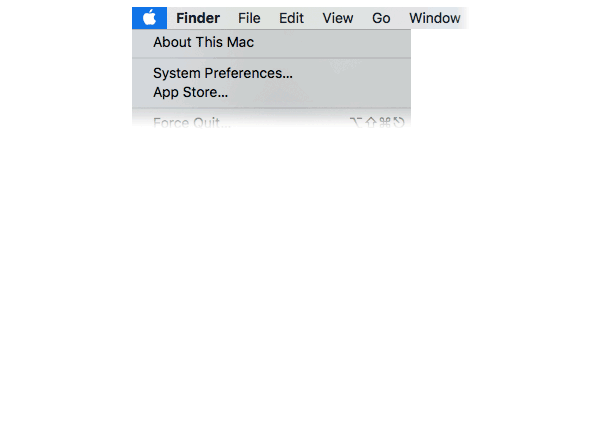Launch System Preferences from the dropdown
Screen dimensions: 608x440
tap(271, 73)
